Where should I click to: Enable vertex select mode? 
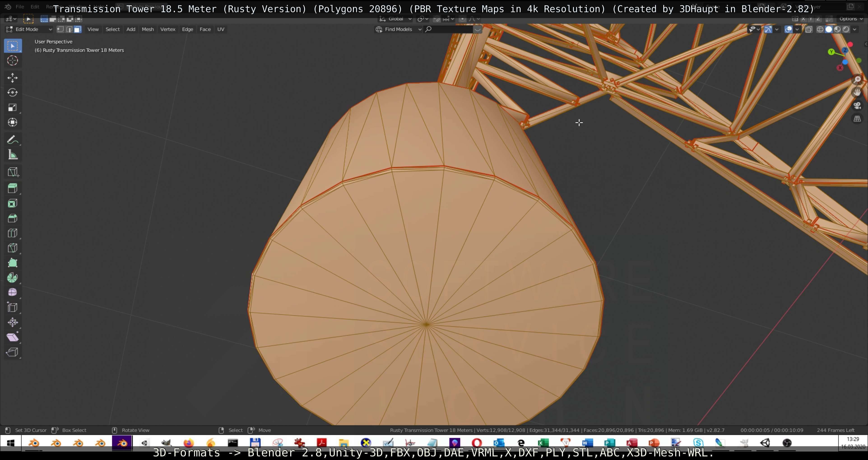pyautogui.click(x=60, y=29)
